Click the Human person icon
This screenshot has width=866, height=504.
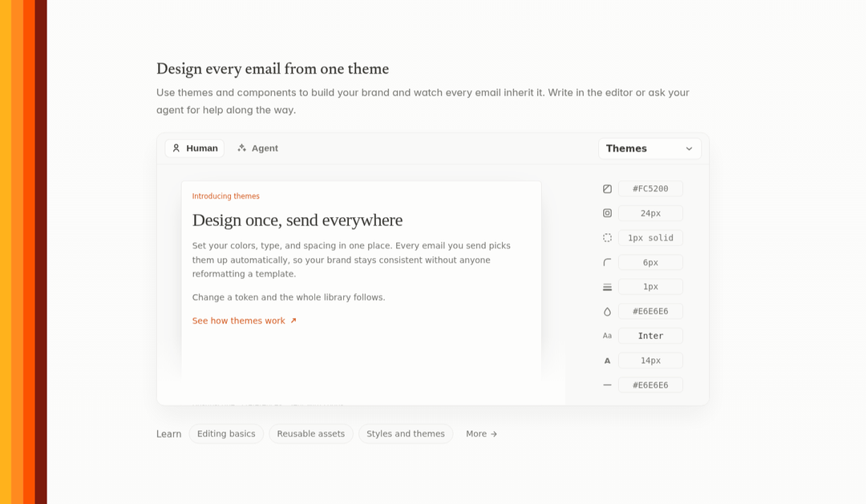coord(176,148)
